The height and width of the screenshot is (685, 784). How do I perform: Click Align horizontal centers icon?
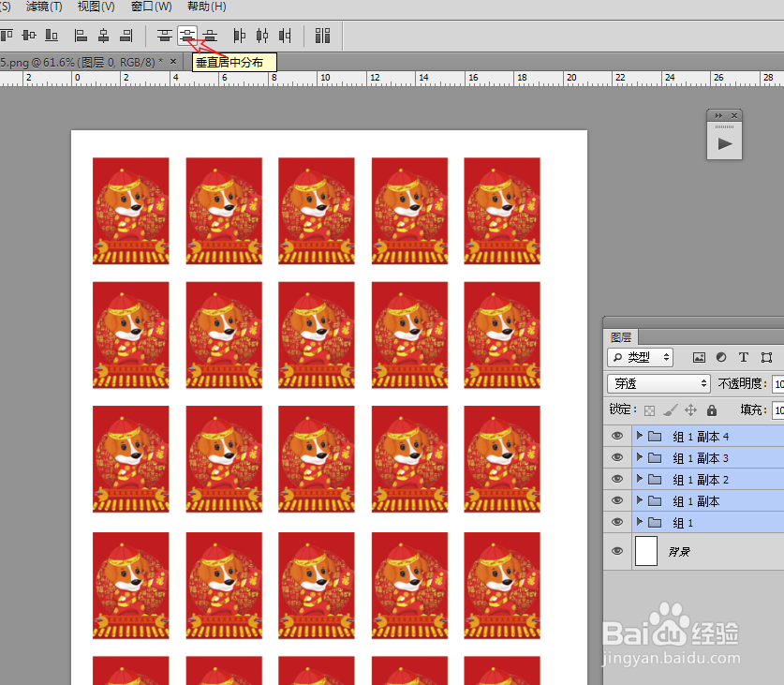click(x=103, y=35)
